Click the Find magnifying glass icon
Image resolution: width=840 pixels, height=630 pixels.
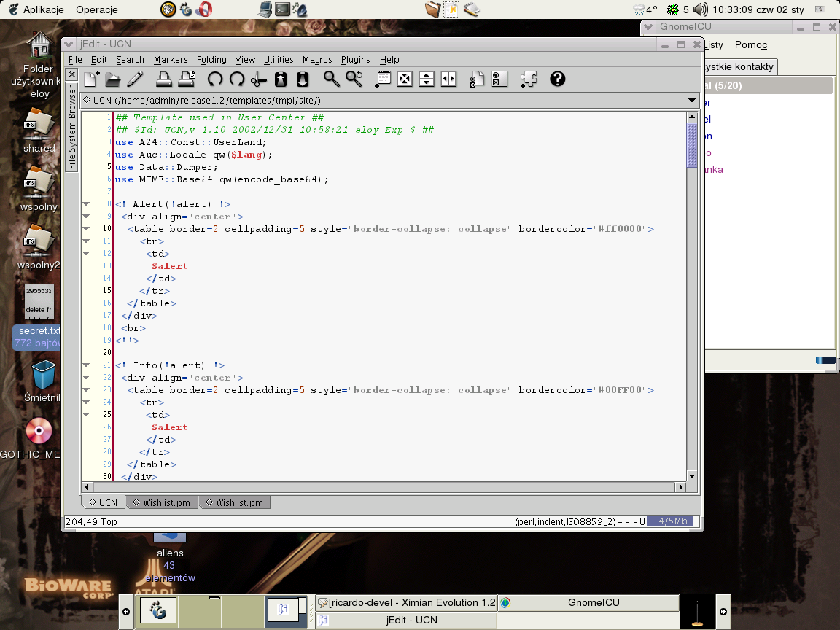pos(332,79)
